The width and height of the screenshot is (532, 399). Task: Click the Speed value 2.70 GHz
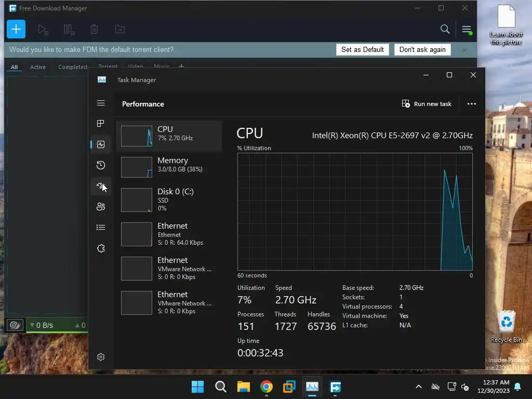tap(296, 300)
